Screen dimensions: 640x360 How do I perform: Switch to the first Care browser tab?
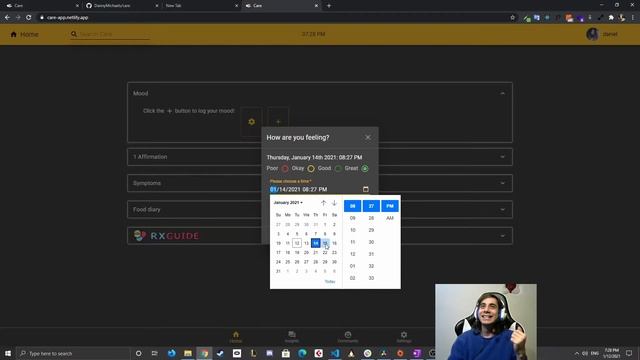(41, 6)
